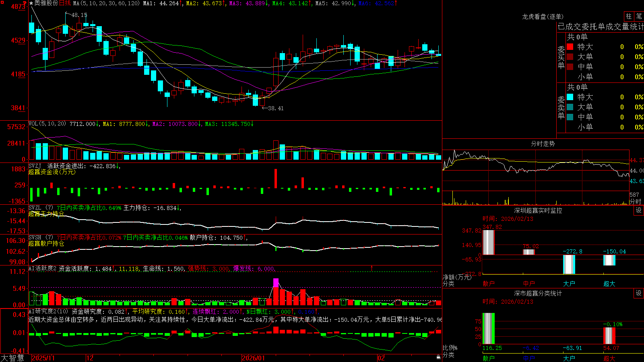This screenshot has height=362, width=644.
Task: Click the 笔 button in 龙虎看盘
Action: tap(639, 16)
